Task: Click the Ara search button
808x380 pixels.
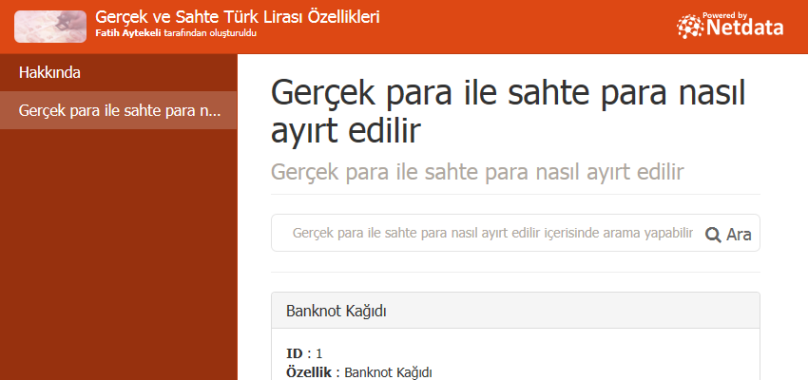Action: [729, 235]
